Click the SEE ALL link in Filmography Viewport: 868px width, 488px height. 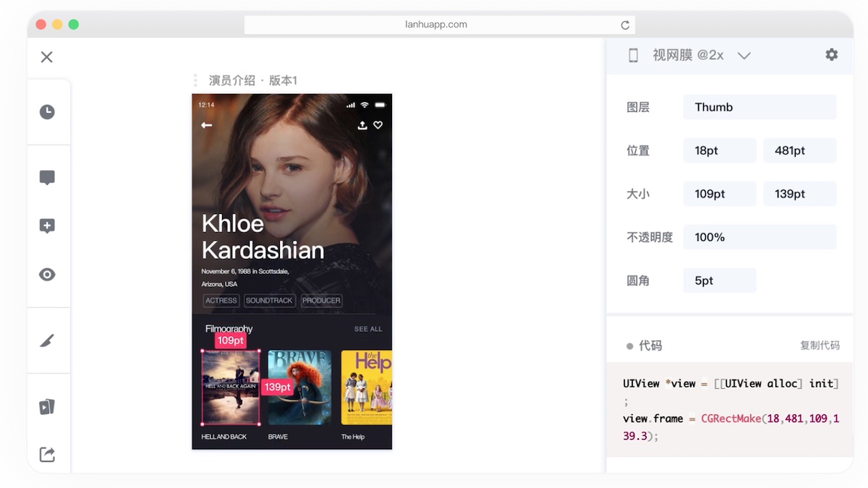[x=368, y=329]
